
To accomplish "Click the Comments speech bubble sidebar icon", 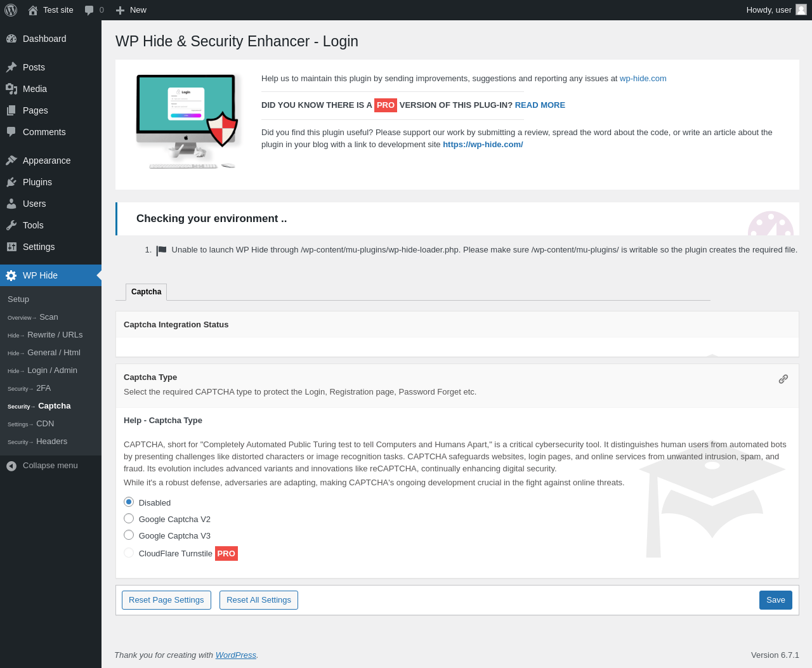I will [11, 132].
